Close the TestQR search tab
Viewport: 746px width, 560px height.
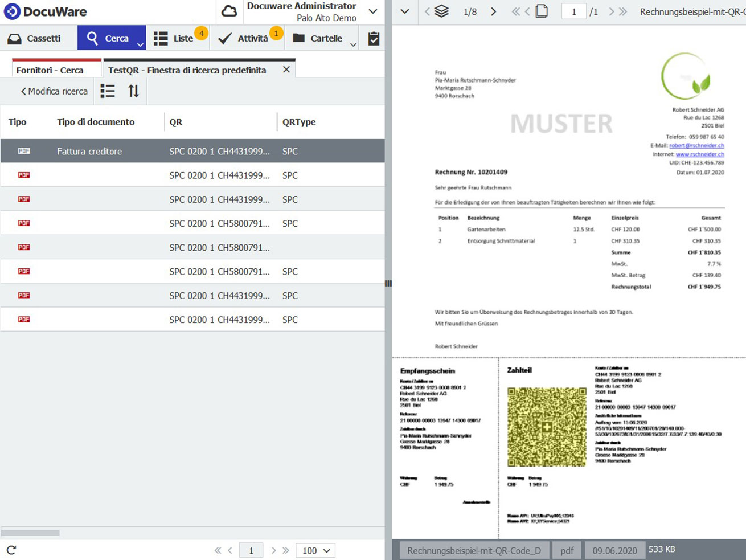pyautogui.click(x=286, y=70)
